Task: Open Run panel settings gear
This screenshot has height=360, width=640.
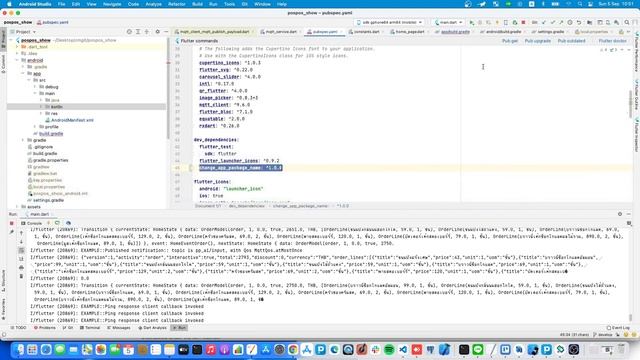Action: (620, 214)
